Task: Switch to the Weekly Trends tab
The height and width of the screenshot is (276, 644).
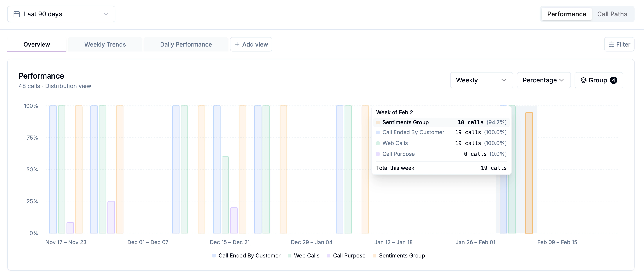Action: coord(105,44)
